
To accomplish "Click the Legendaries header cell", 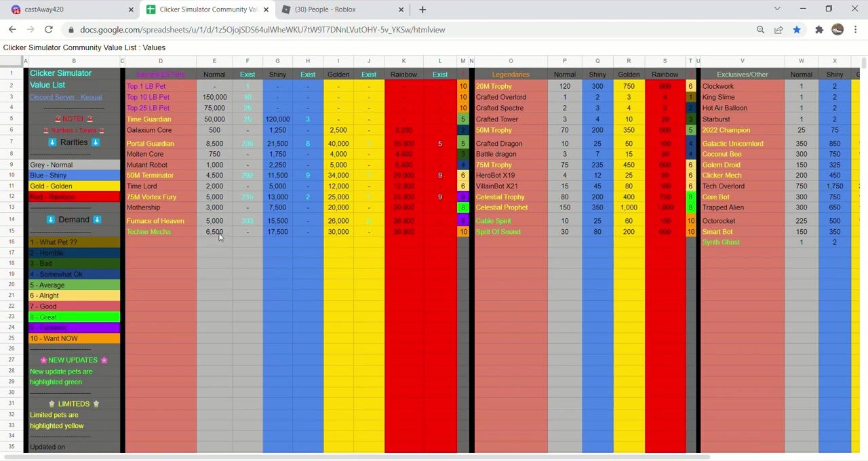I will (511, 75).
